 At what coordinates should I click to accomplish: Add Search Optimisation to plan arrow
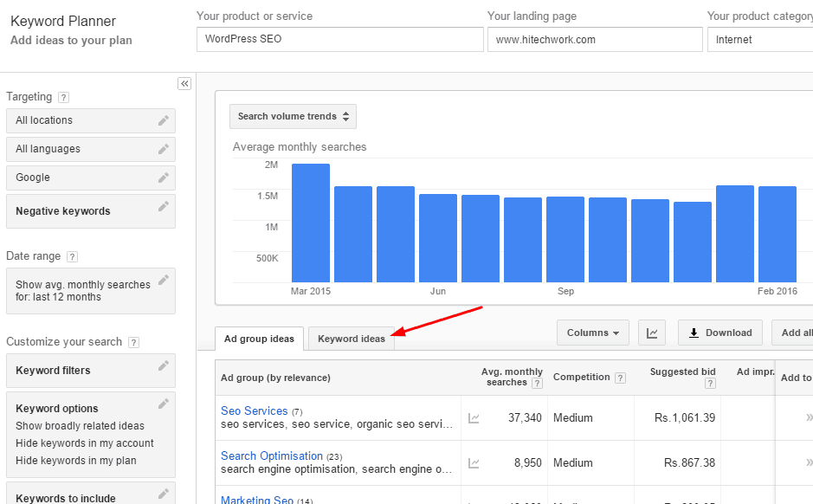point(809,462)
